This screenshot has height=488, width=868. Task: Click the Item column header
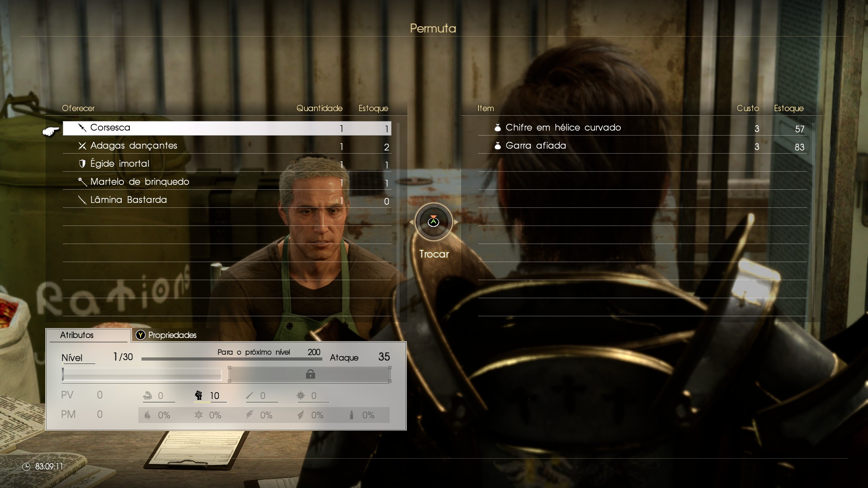tap(486, 108)
